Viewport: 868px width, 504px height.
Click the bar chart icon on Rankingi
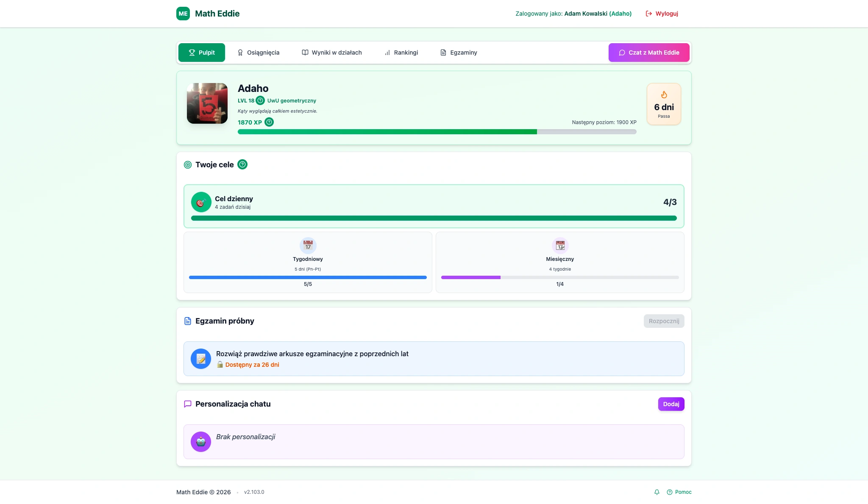pyautogui.click(x=387, y=53)
